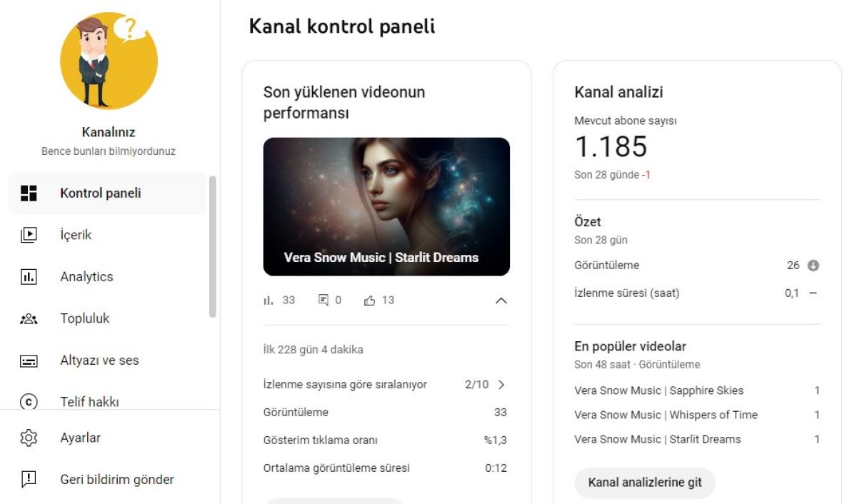Collapse the video performance details chevron

[501, 301]
